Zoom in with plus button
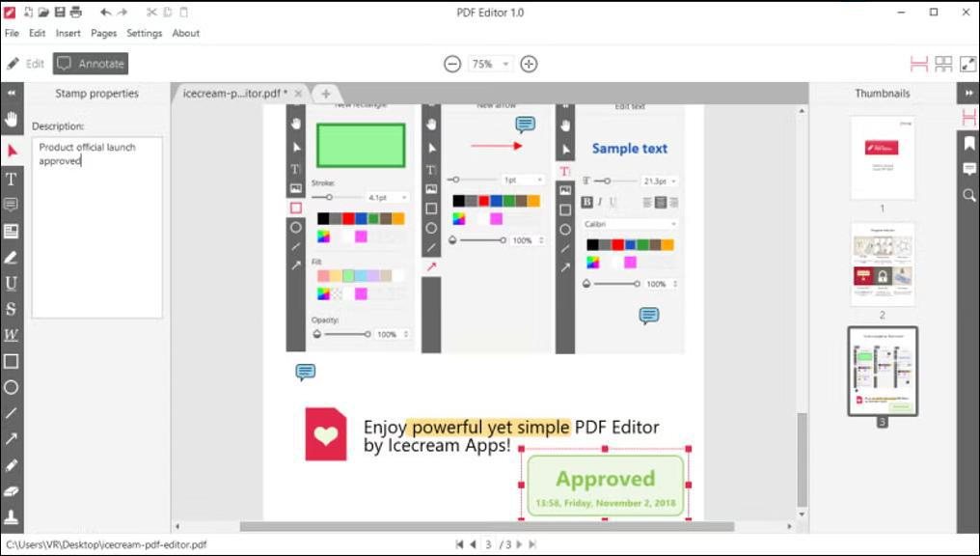 coord(529,64)
